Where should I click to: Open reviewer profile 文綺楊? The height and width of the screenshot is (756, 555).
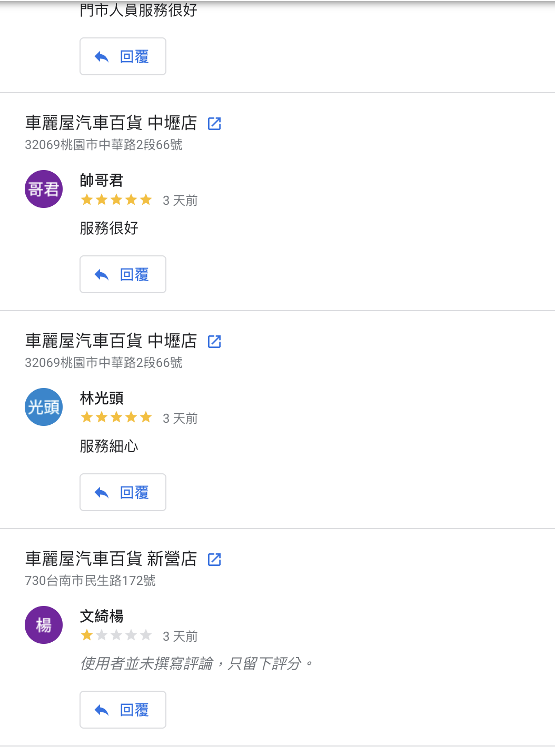pos(102,616)
